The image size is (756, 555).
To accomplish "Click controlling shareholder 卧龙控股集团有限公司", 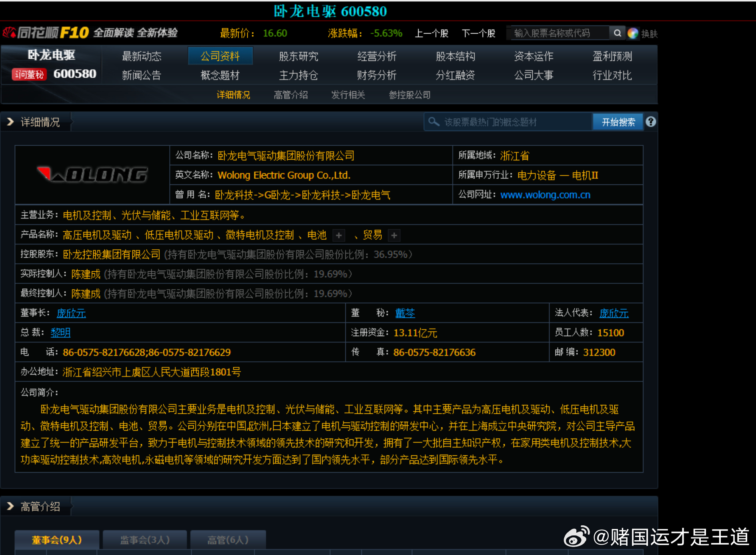I will click(112, 254).
